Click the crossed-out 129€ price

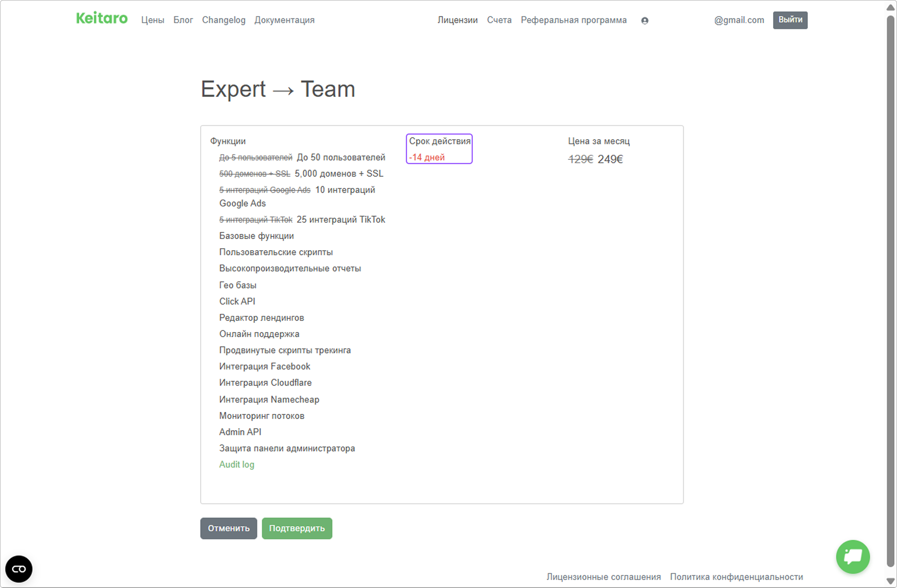click(580, 159)
